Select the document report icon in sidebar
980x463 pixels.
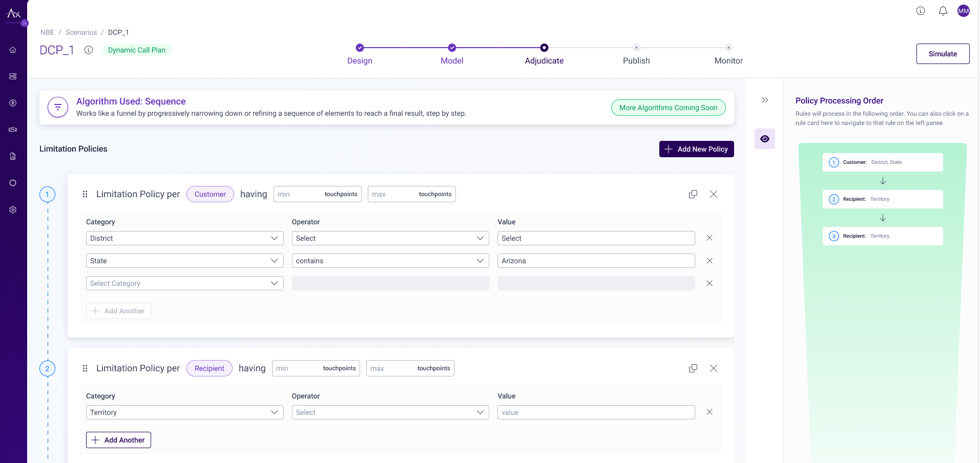click(13, 156)
